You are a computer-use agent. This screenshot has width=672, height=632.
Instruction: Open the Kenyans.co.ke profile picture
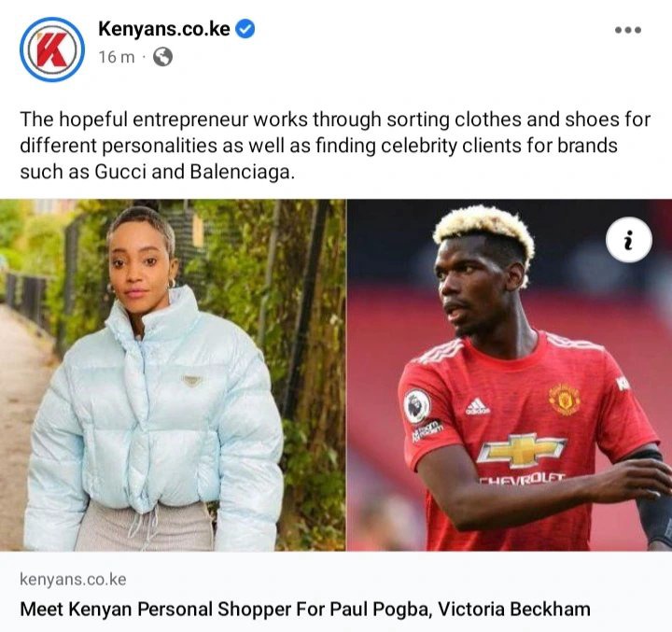52,49
